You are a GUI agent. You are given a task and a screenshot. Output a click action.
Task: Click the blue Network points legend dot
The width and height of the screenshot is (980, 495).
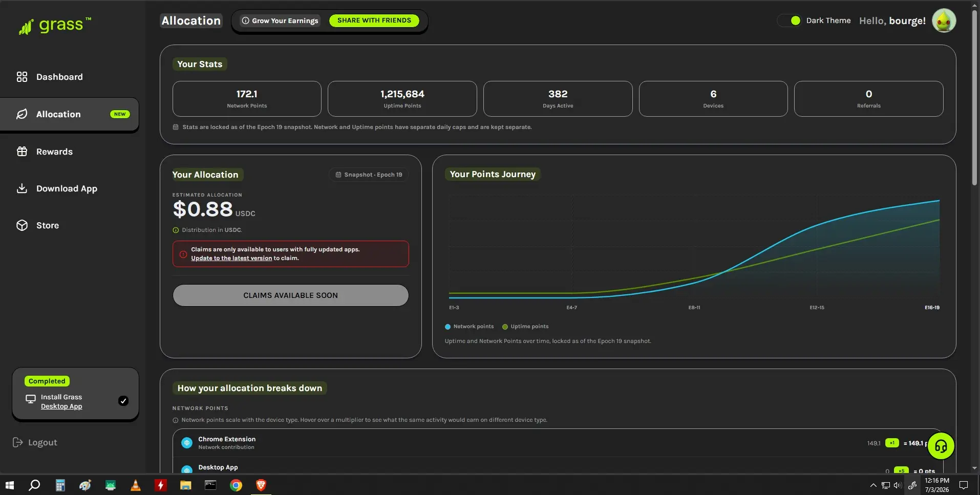tap(448, 327)
